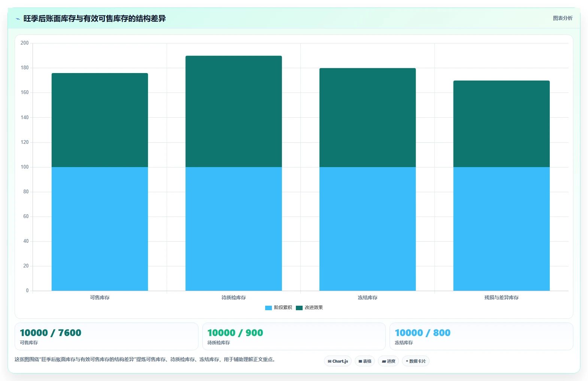Click the chart title 旺季后账面库存与有效可售库存的结构差异
Image resolution: width=588 pixels, height=381 pixels.
coord(94,18)
